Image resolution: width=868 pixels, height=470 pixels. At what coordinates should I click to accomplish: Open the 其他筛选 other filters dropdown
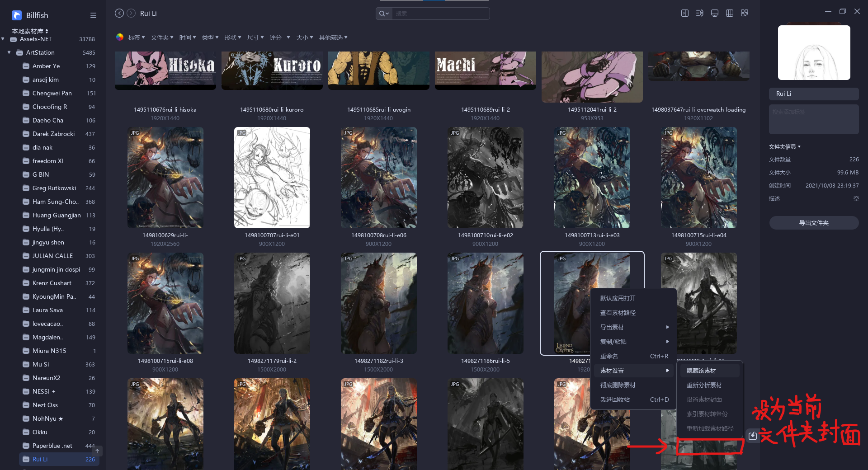[333, 38]
